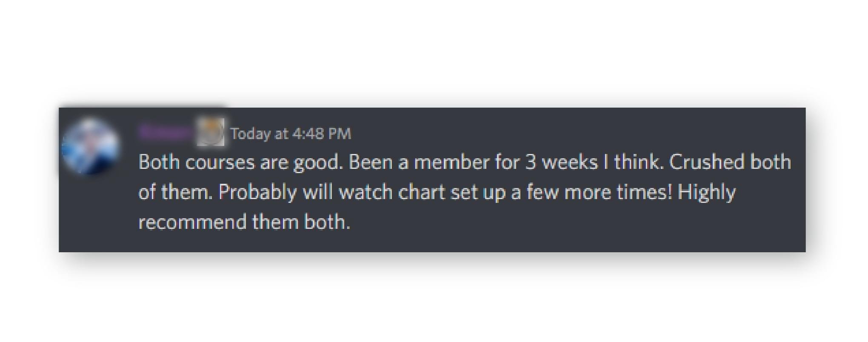Click "of them." starting the second line

175,192
